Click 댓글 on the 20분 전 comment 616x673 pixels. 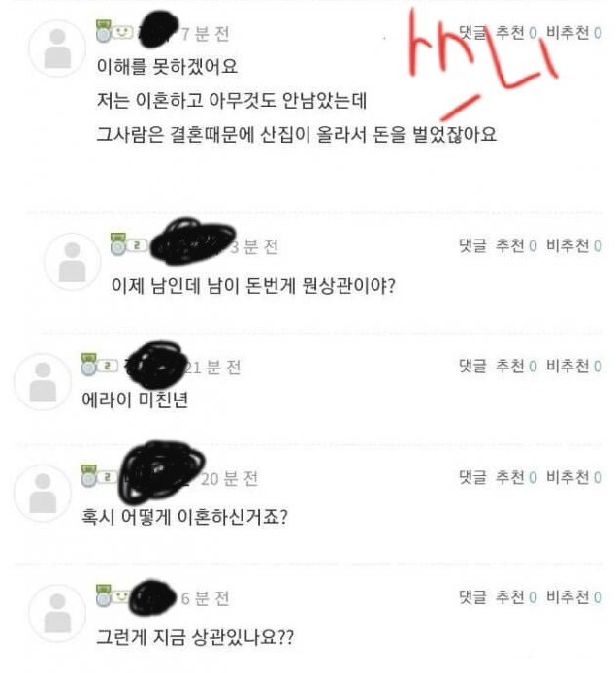(473, 477)
